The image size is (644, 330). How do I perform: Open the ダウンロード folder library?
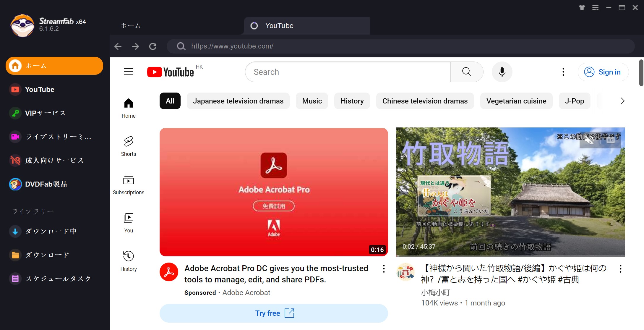click(x=54, y=255)
